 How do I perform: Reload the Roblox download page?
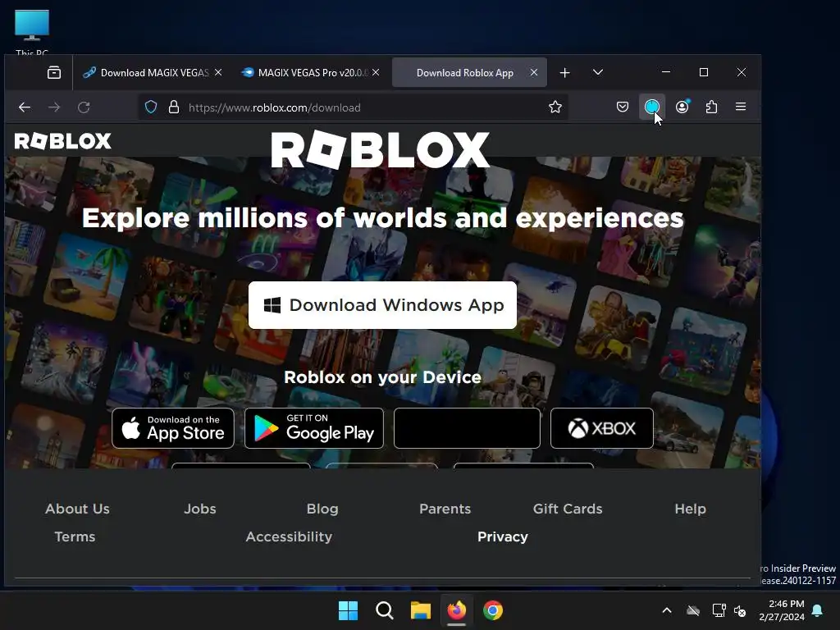(84, 107)
